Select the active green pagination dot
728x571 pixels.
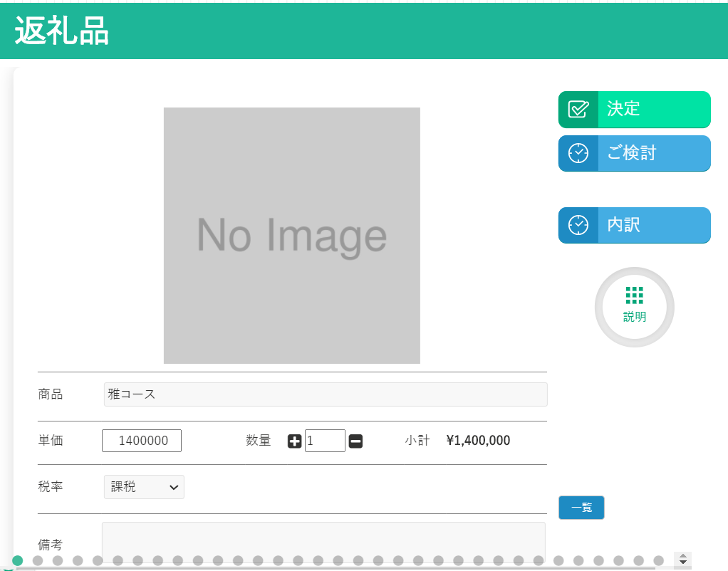[18, 560]
